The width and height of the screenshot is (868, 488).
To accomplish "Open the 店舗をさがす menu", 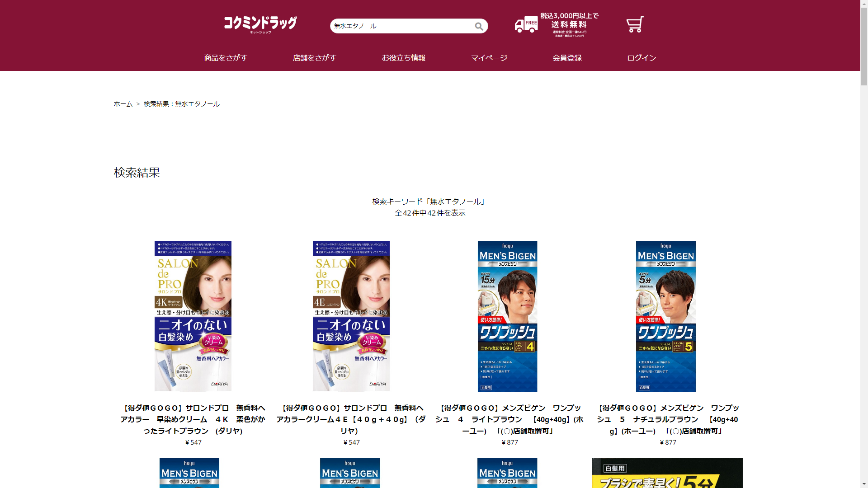I will (315, 58).
